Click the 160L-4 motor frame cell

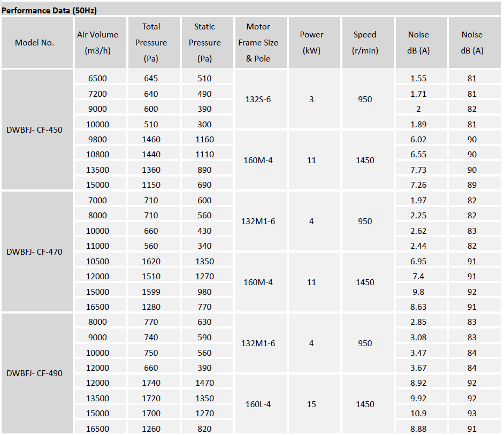point(258,405)
